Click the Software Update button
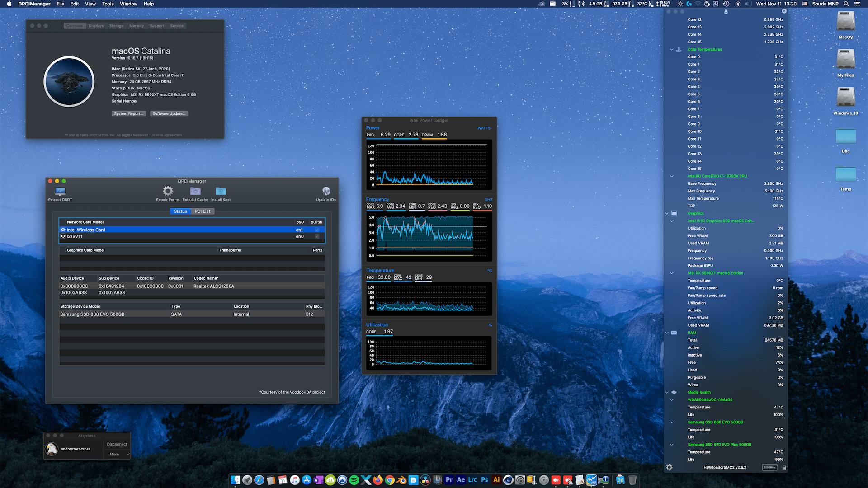Image resolution: width=868 pixels, height=488 pixels. tap(169, 113)
